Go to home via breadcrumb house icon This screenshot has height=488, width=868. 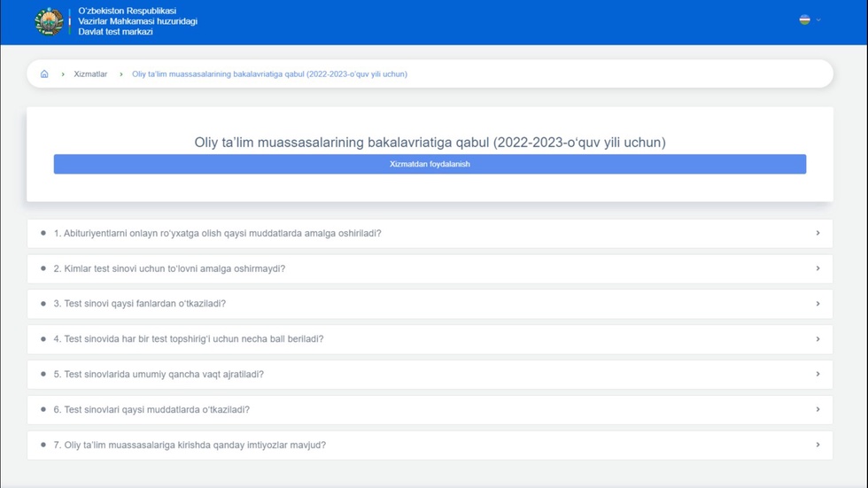[44, 74]
